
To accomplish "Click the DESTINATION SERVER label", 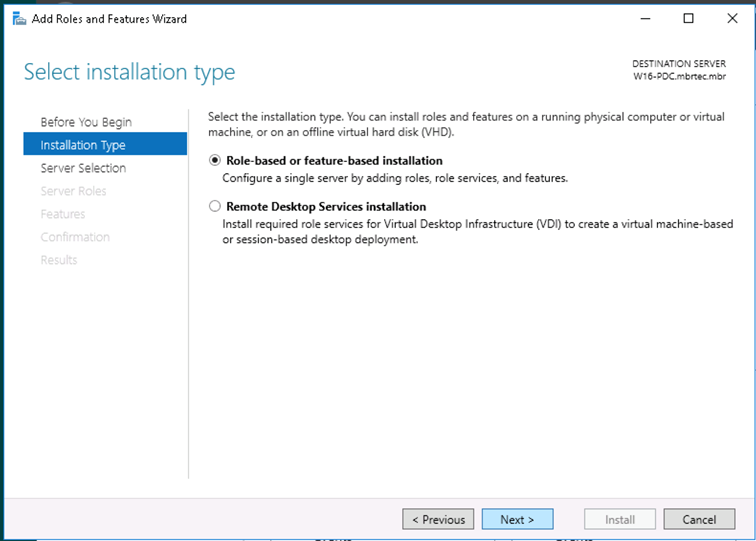I will [679, 64].
